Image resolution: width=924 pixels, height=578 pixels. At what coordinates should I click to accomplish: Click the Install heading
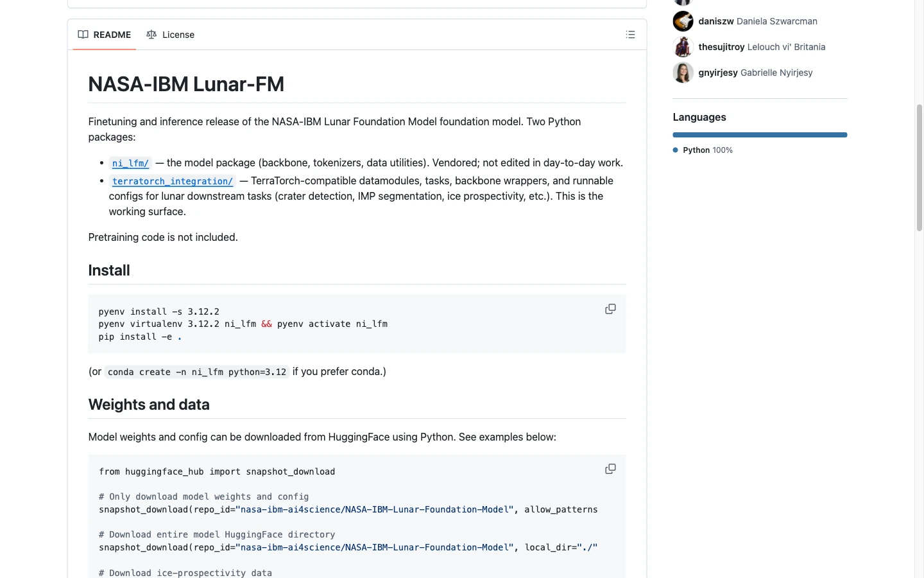pyautogui.click(x=109, y=270)
